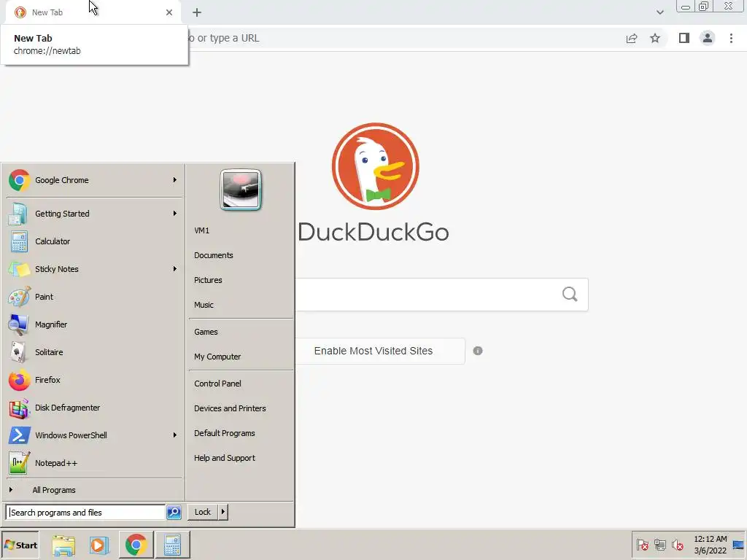This screenshot has width=747, height=560.
Task: Click the DuckDuckGo duck logo
Action: pyautogui.click(x=376, y=166)
